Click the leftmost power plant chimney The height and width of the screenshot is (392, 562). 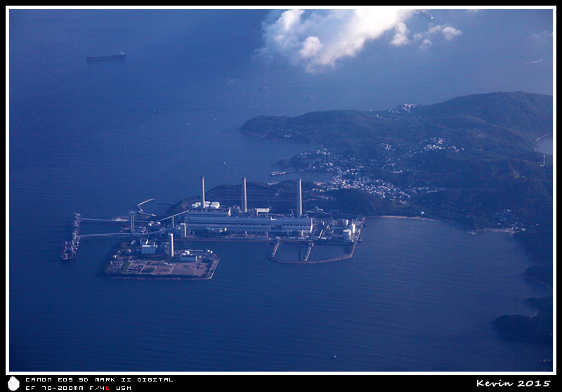203,192
